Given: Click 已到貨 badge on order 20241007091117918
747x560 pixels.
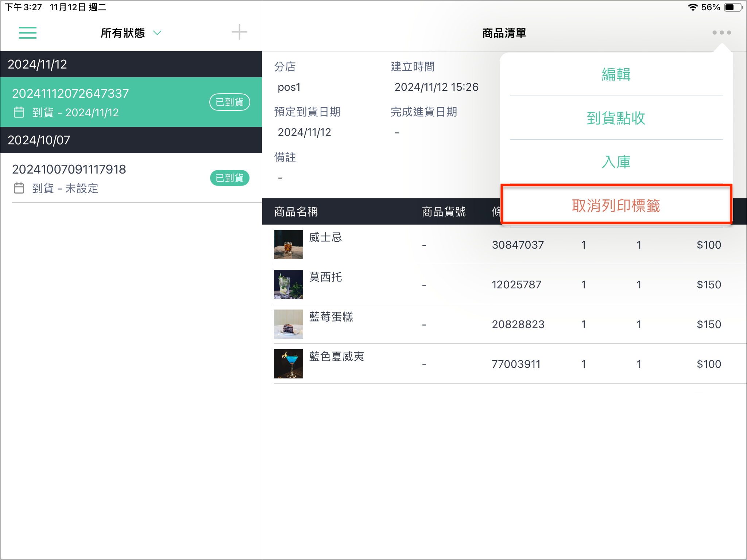Looking at the screenshot, I should point(230,178).
